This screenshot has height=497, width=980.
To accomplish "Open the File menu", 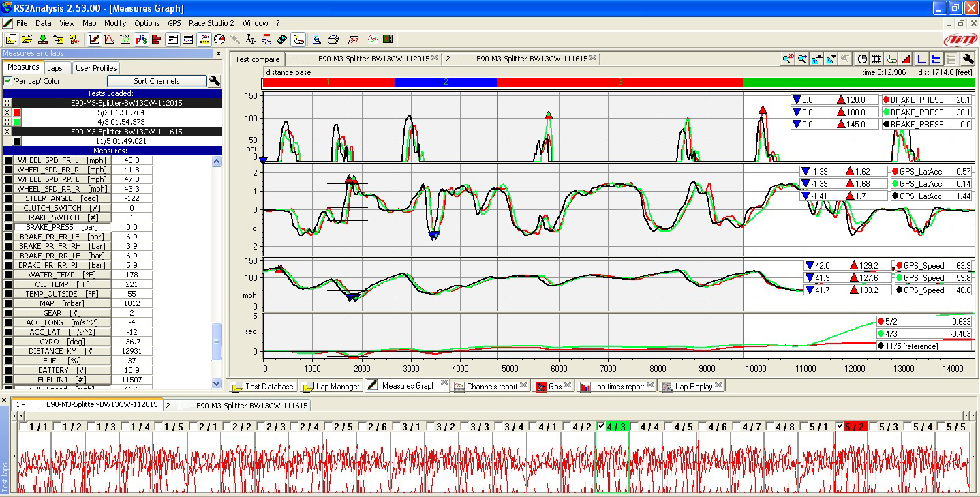I will (22, 23).
